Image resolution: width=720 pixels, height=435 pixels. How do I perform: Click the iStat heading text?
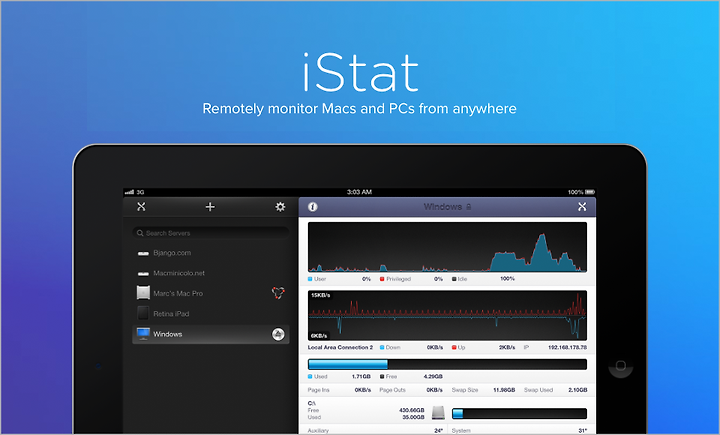pos(360,73)
